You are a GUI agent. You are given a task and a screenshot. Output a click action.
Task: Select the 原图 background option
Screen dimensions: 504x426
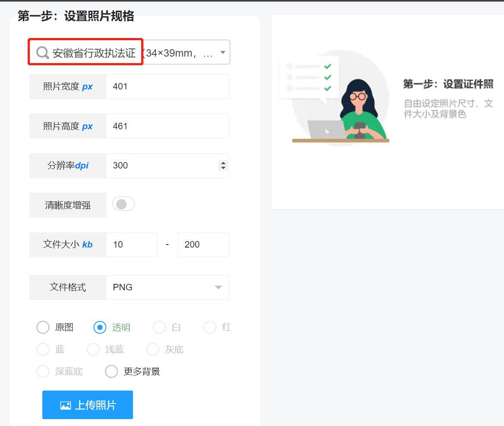pyautogui.click(x=43, y=327)
